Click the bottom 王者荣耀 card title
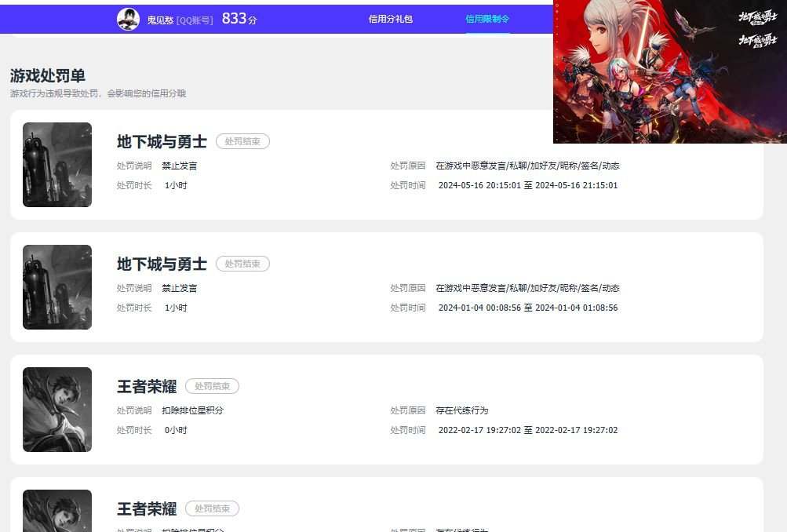The image size is (787, 532). pyautogui.click(x=147, y=509)
